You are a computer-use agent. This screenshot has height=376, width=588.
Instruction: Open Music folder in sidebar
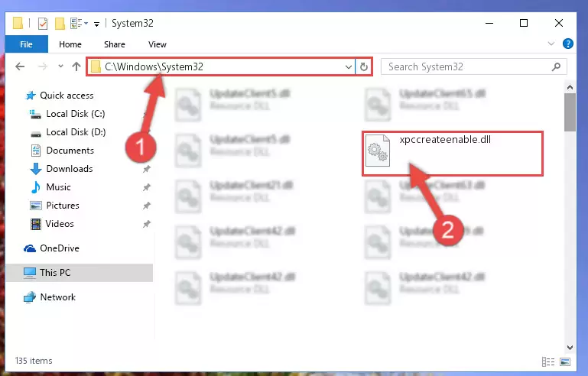pyautogui.click(x=59, y=187)
